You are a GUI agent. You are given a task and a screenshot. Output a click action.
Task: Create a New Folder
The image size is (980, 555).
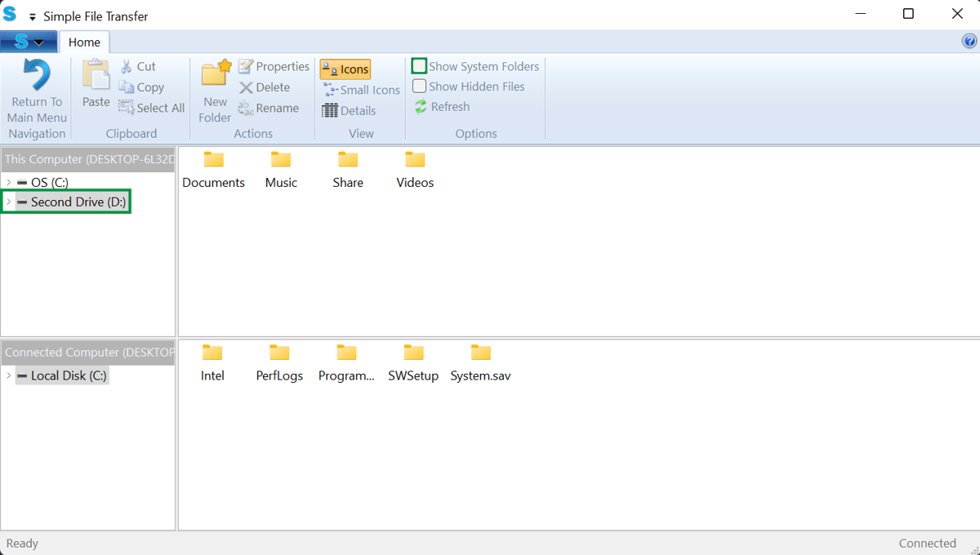tap(214, 90)
